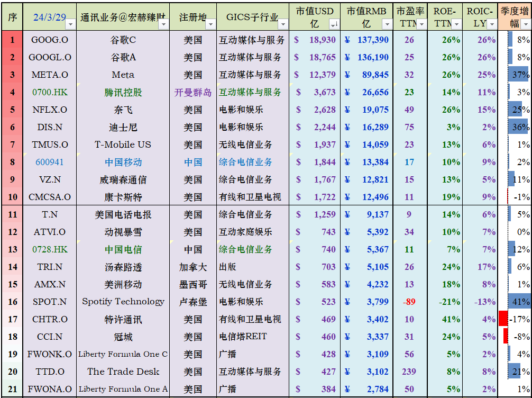532x398 pixels.
Task: Open filter dropdown for 市盈率TTM column
Action: (421, 24)
